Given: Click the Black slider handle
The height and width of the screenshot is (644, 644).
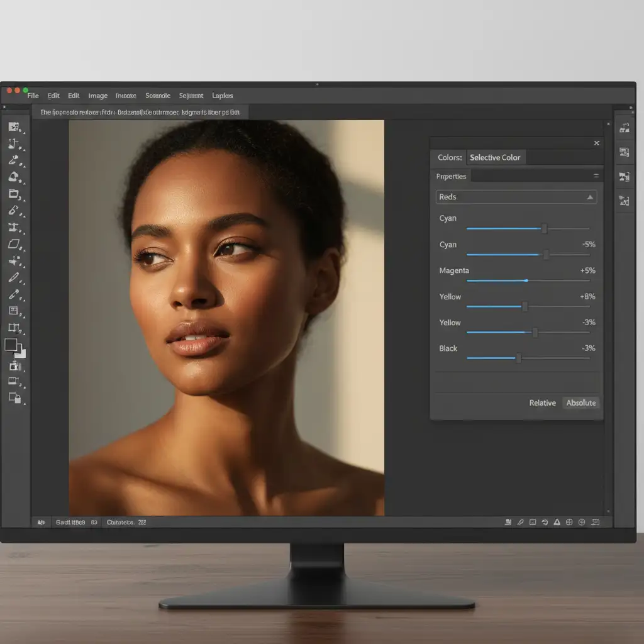Looking at the screenshot, I should point(518,358).
